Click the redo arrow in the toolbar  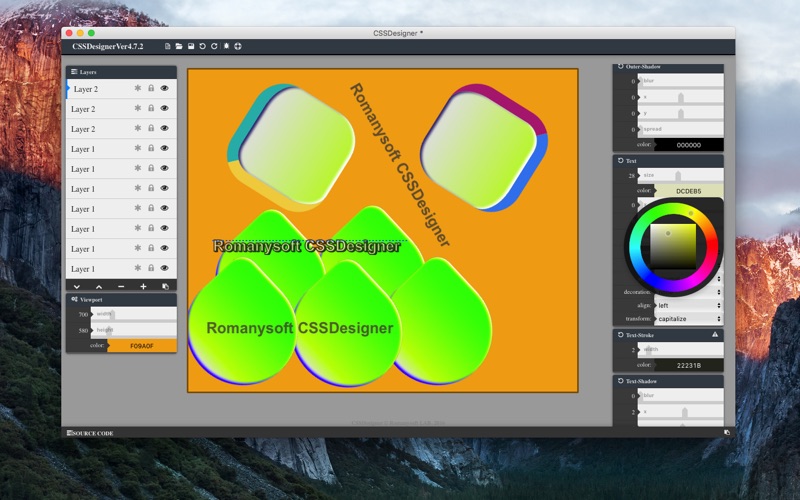[x=214, y=46]
